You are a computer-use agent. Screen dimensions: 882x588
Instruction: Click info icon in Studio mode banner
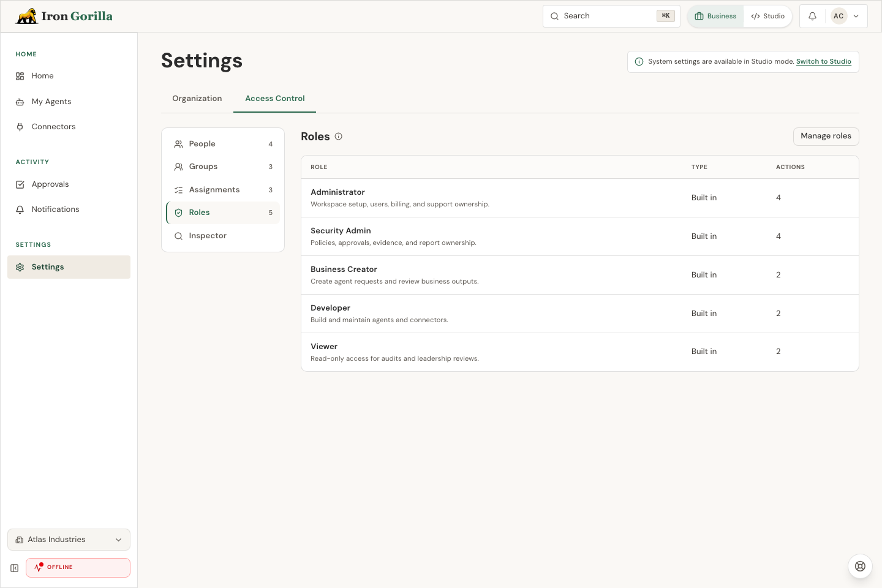pyautogui.click(x=639, y=61)
